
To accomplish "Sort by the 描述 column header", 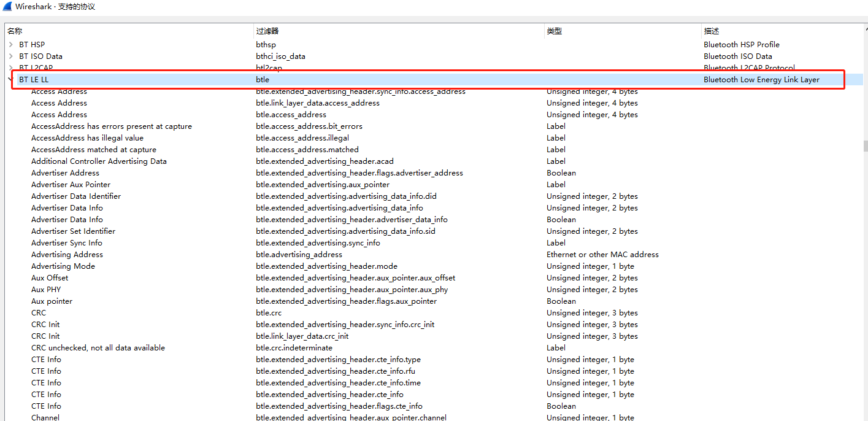I will coord(711,31).
